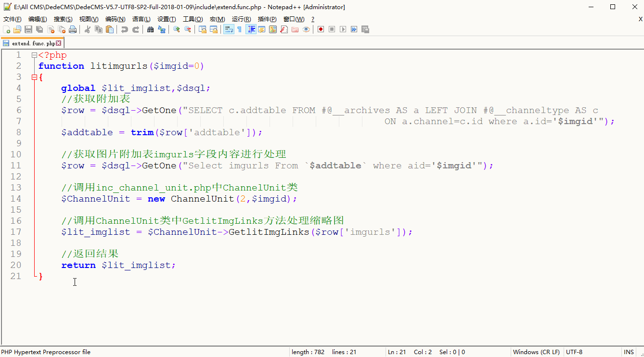644x357 pixels.
Task: Click the Find and Replace icon
Action: click(x=162, y=29)
